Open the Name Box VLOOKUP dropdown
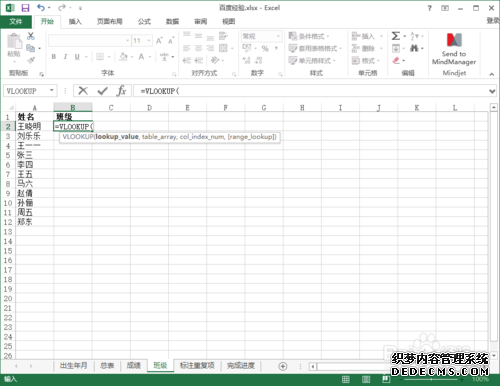Image resolution: width=500 pixels, height=386 pixels. [x=52, y=90]
